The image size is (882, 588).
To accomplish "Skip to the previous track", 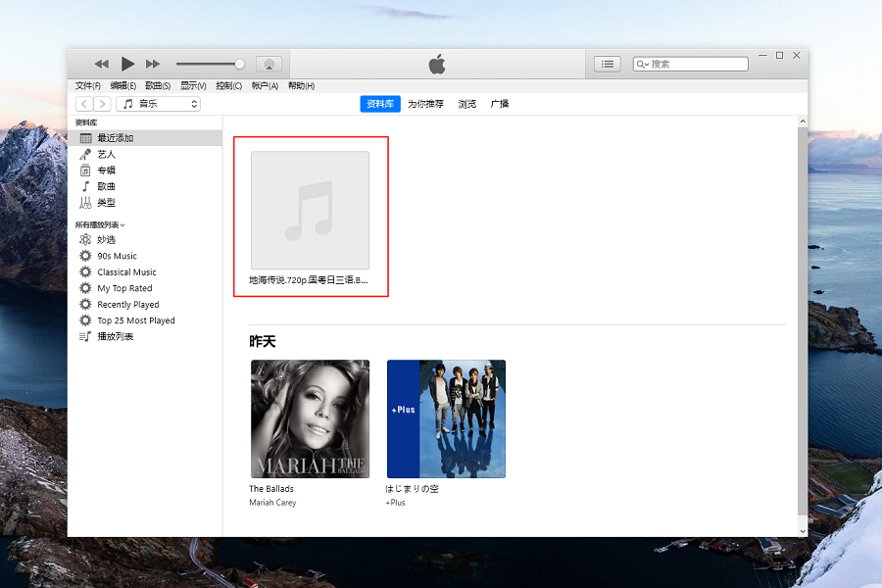I will tap(101, 64).
